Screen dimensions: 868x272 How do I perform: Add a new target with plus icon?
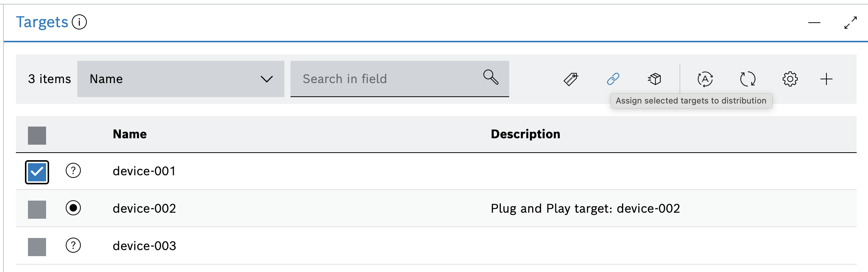pyautogui.click(x=826, y=79)
